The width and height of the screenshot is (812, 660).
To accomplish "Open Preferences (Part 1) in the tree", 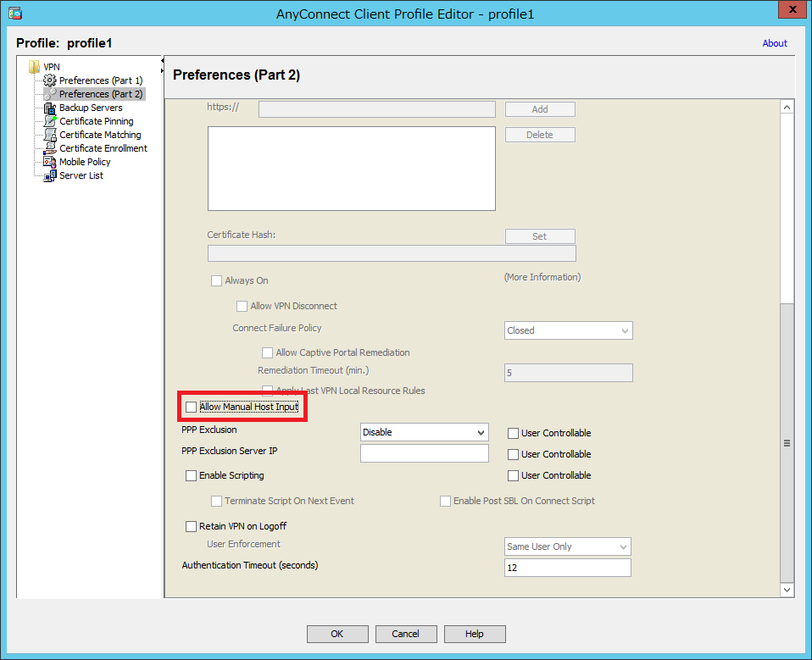I will click(x=101, y=80).
